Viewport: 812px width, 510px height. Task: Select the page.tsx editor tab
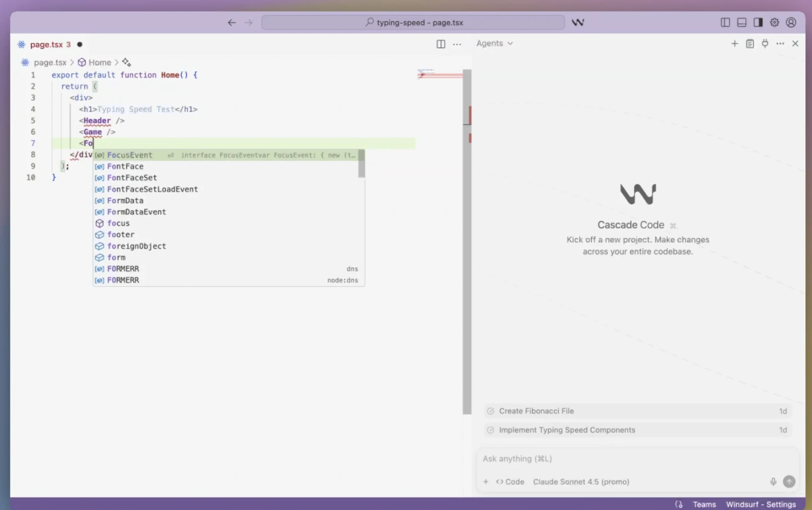(x=50, y=44)
